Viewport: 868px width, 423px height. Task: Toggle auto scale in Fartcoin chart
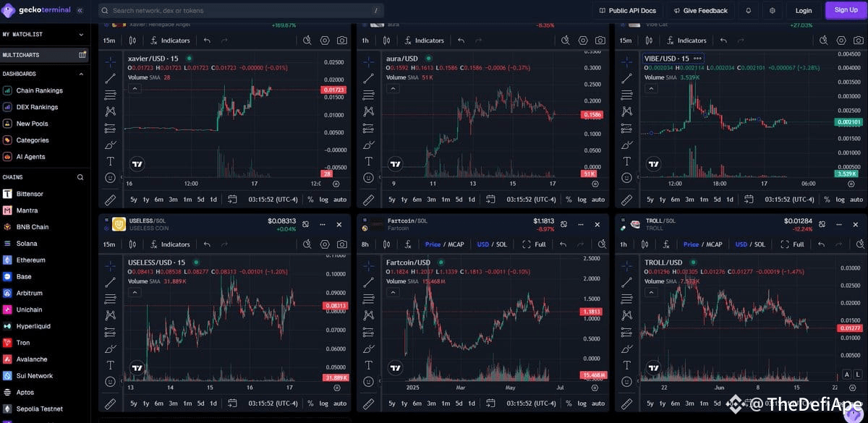click(598, 403)
